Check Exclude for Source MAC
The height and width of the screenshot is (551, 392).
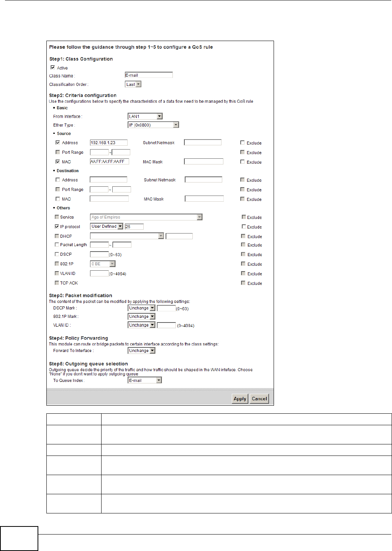243,162
